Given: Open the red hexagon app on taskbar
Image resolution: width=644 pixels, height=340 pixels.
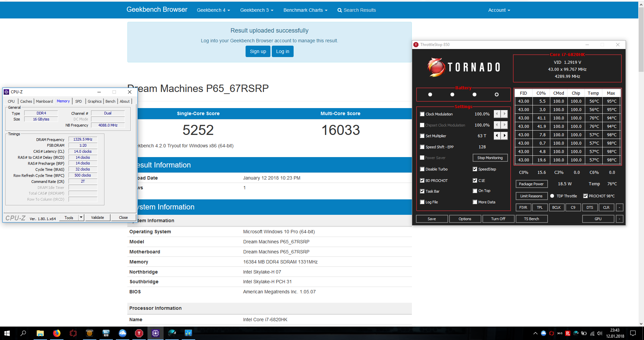Looking at the screenshot, I should [x=73, y=333].
